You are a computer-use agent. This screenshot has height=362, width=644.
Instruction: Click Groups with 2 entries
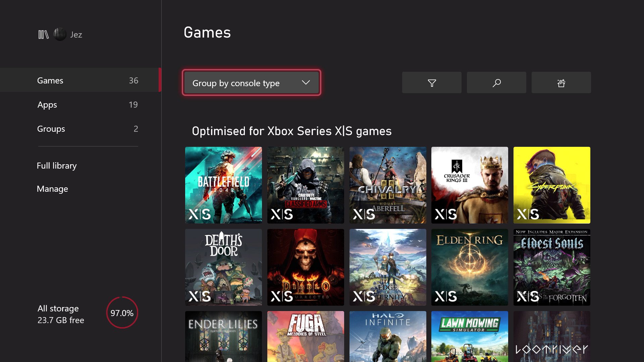(88, 128)
